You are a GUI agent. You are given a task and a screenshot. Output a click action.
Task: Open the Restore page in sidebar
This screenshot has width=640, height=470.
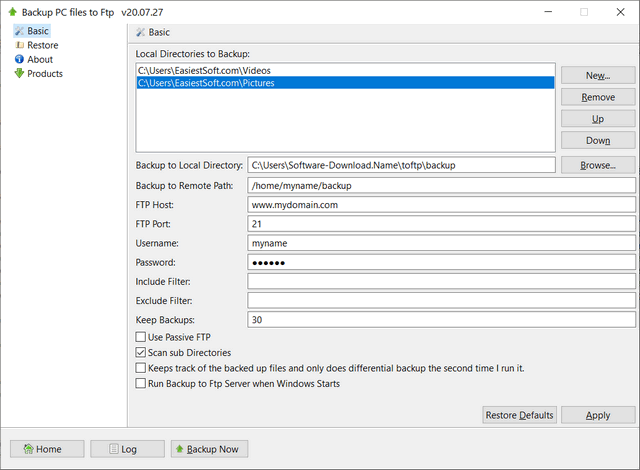coord(37,45)
